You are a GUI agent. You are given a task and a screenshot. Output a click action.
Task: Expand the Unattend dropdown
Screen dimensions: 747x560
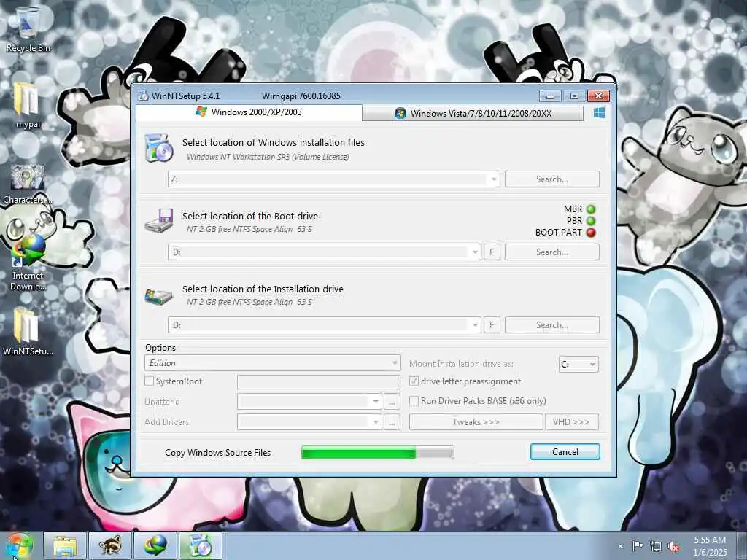[x=376, y=402]
